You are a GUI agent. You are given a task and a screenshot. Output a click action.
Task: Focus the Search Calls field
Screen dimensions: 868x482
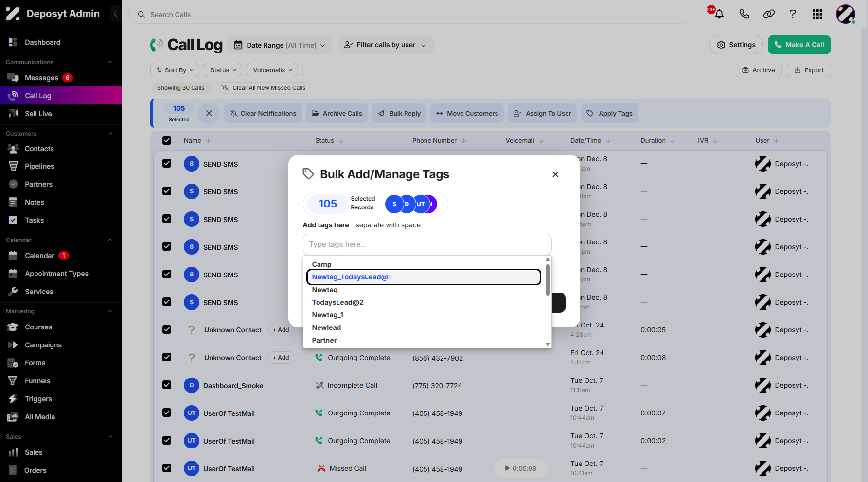(x=409, y=15)
